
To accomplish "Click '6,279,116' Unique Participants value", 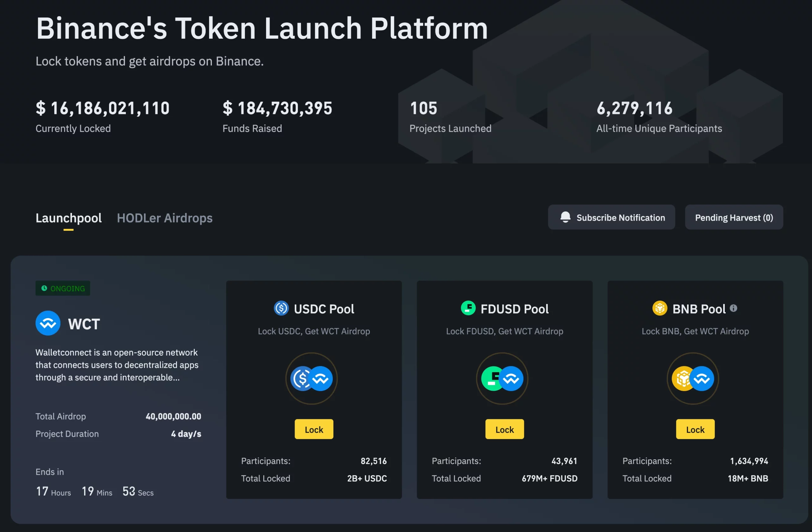I will click(x=635, y=108).
